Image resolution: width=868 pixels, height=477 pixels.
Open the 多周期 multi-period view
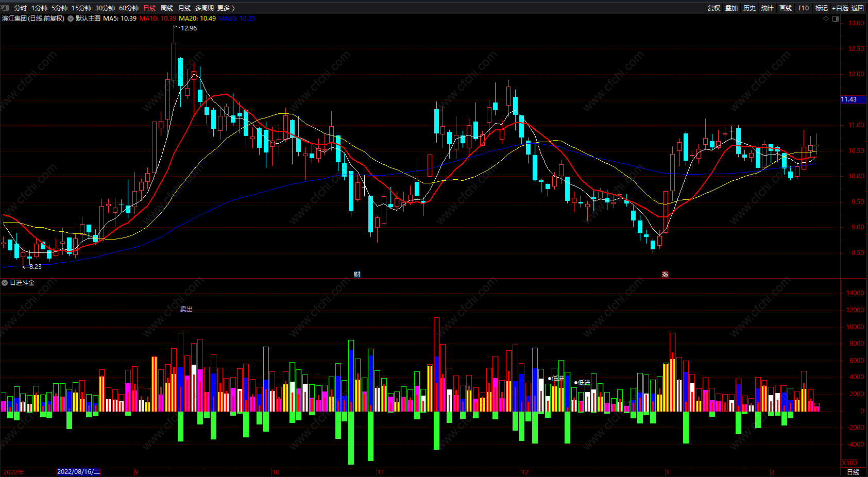204,8
